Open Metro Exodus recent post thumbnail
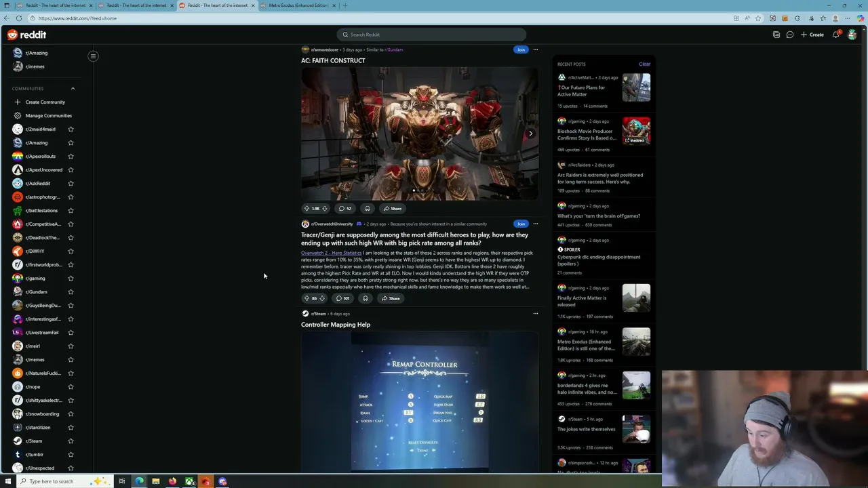The image size is (868, 488). (x=636, y=342)
